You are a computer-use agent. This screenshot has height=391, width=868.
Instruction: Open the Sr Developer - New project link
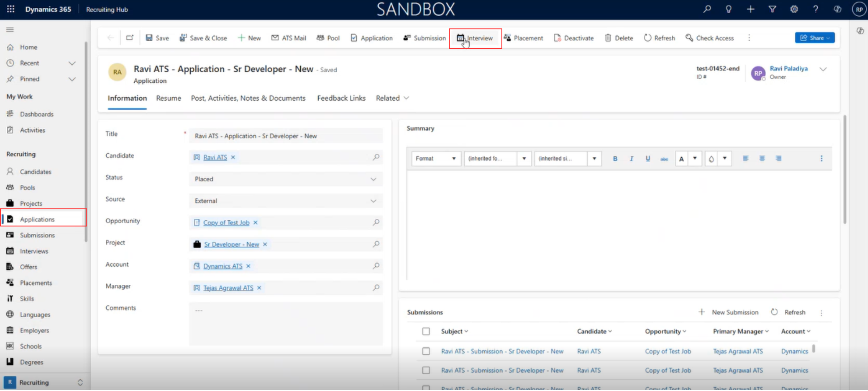tap(231, 245)
